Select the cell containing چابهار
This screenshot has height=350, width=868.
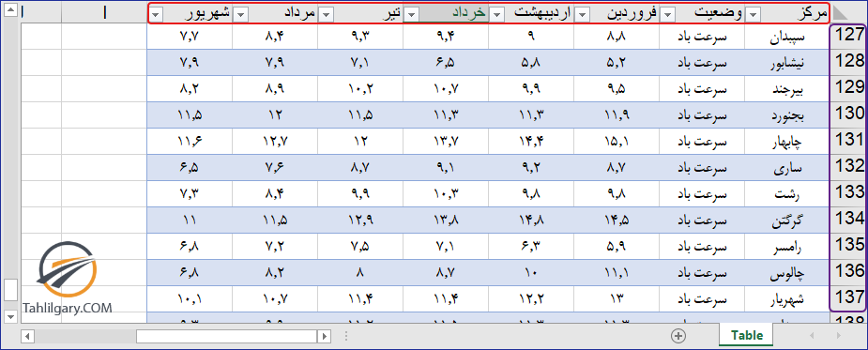[x=786, y=141]
